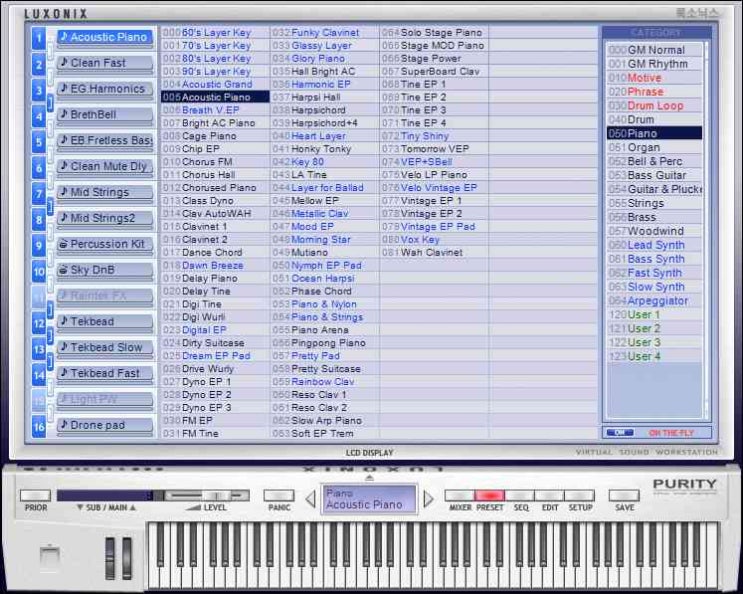Click the channel 9 number button
743x594 pixels.
pyautogui.click(x=39, y=245)
